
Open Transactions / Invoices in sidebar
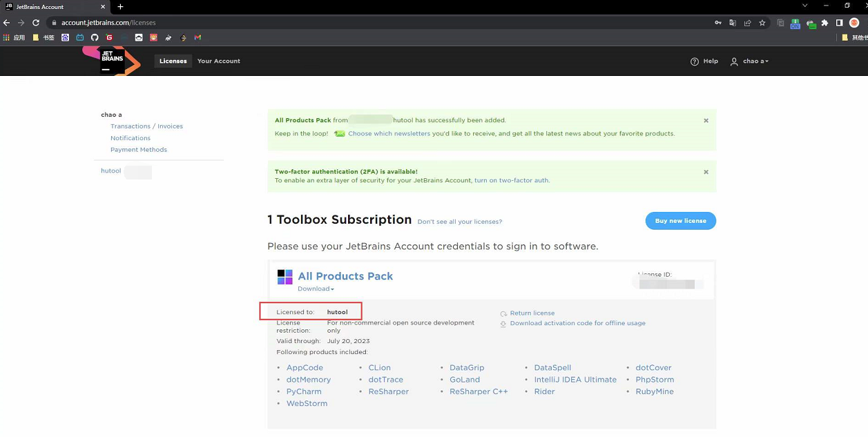(x=146, y=126)
